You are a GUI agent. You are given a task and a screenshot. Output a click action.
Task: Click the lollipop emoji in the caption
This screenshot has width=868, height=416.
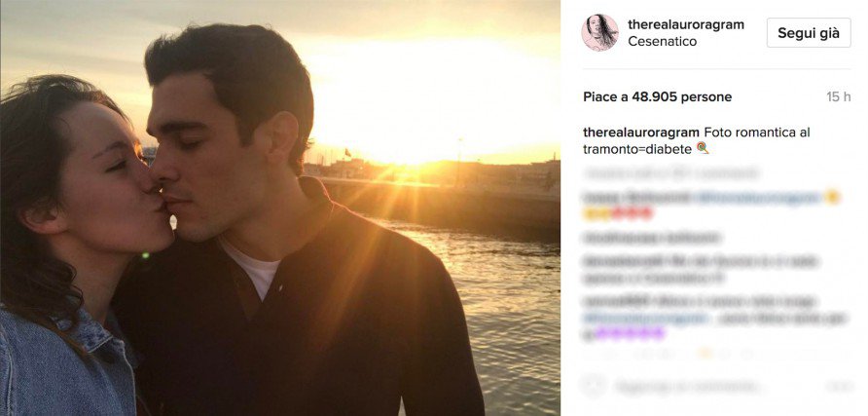pyautogui.click(x=702, y=149)
